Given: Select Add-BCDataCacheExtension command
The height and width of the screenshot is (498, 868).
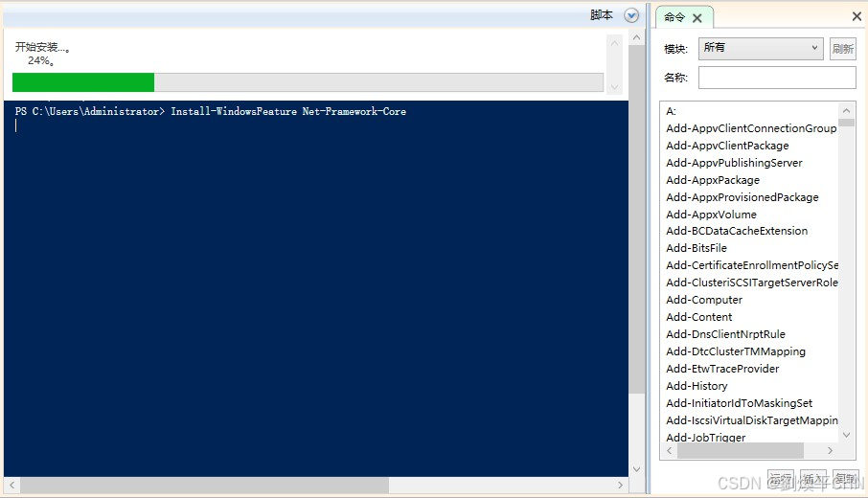Looking at the screenshot, I should click(736, 231).
